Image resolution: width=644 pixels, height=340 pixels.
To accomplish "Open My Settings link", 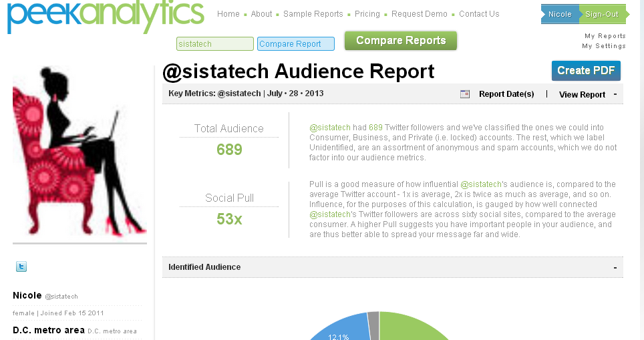I will (603, 46).
